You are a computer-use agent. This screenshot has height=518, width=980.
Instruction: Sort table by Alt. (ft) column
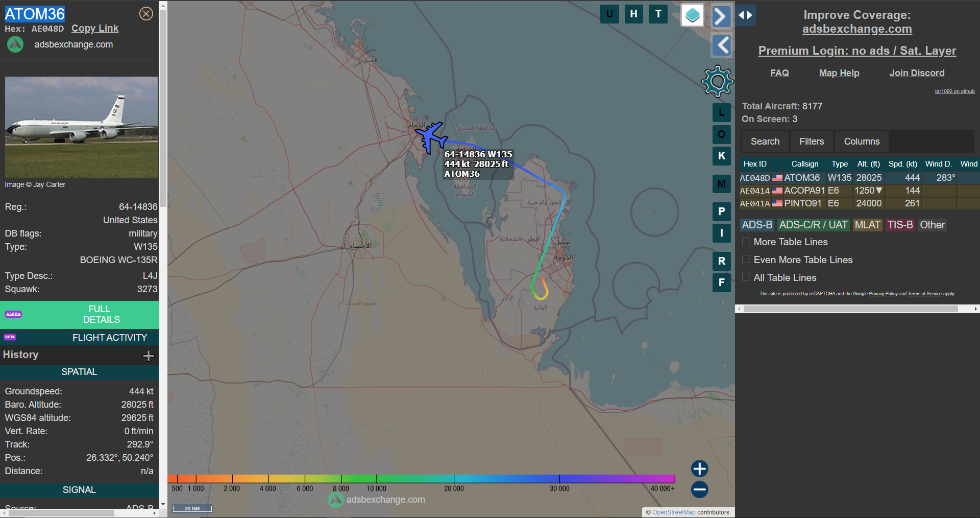coord(868,164)
